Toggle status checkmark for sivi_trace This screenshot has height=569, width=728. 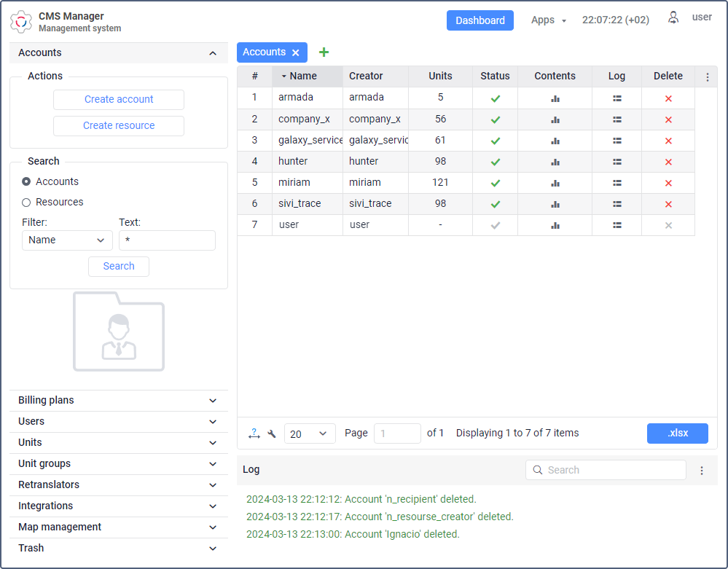(x=496, y=204)
